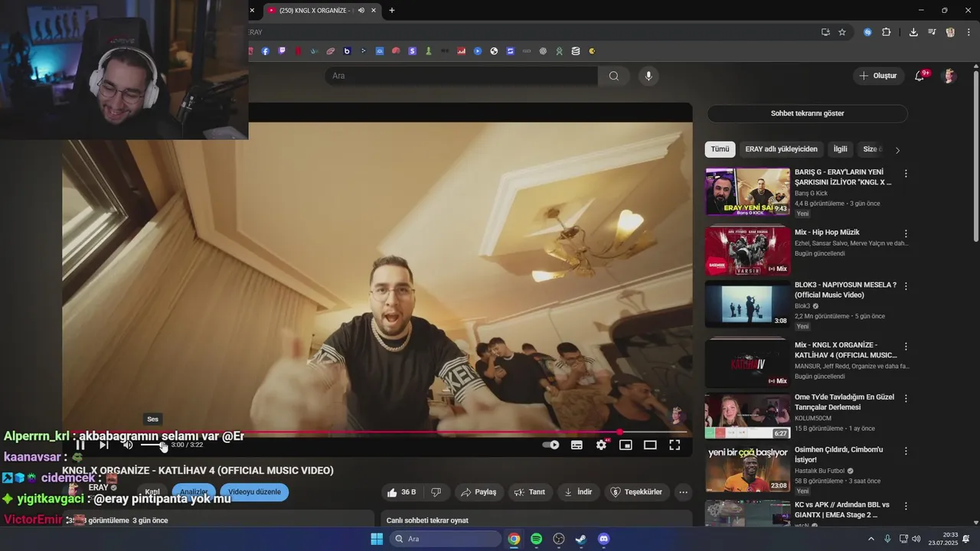
Task: Open the media control icon in the Chrome toolbar
Action: pyautogui.click(x=932, y=32)
